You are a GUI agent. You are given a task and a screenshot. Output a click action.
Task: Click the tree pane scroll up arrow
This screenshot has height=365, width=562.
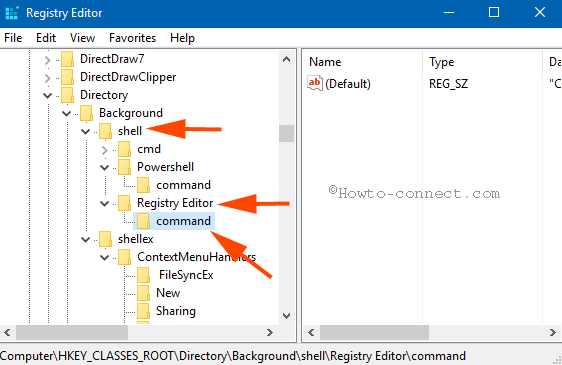coord(286,60)
